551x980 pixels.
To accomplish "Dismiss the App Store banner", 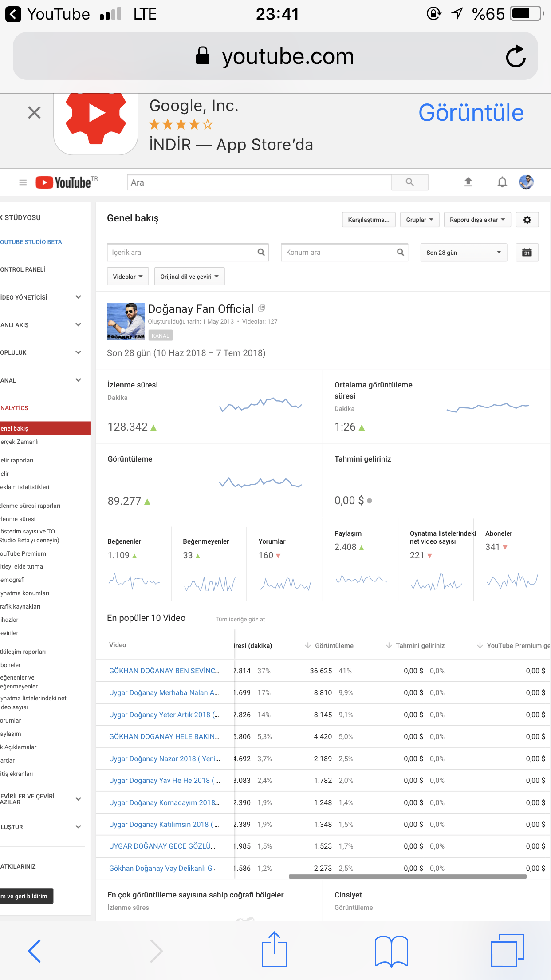I will pos(34,113).
